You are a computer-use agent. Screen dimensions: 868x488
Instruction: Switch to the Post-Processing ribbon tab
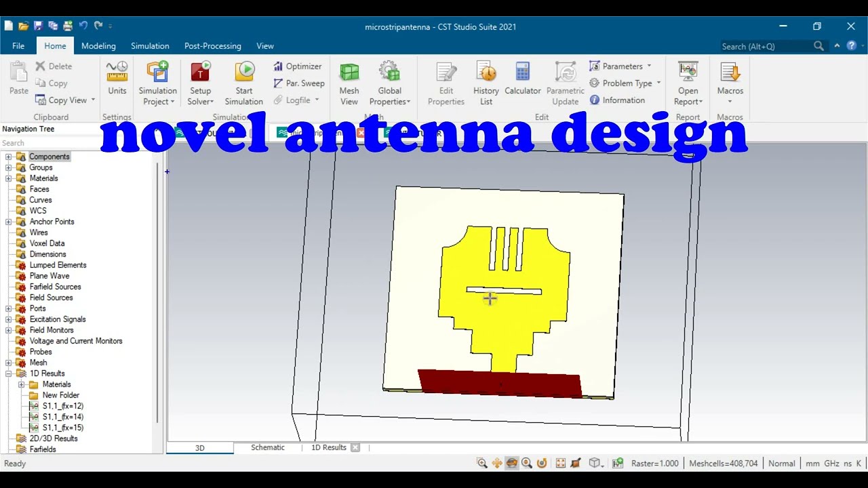tap(213, 46)
